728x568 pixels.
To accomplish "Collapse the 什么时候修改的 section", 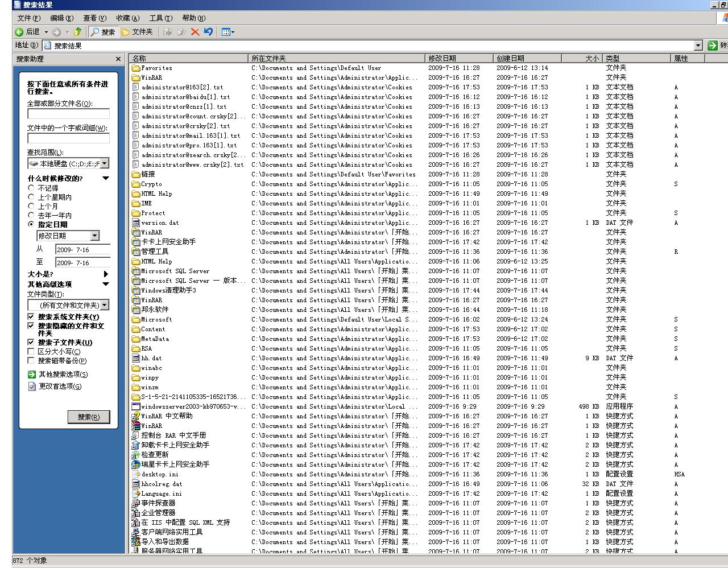I will (106, 178).
